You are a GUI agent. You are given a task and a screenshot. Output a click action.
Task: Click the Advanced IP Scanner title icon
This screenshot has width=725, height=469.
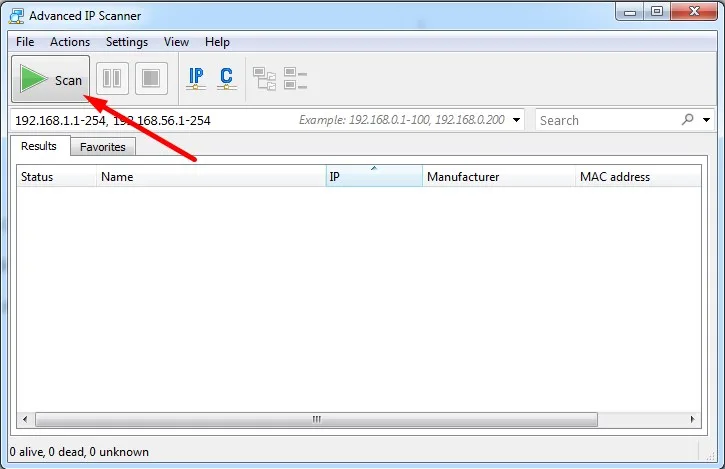[16, 16]
